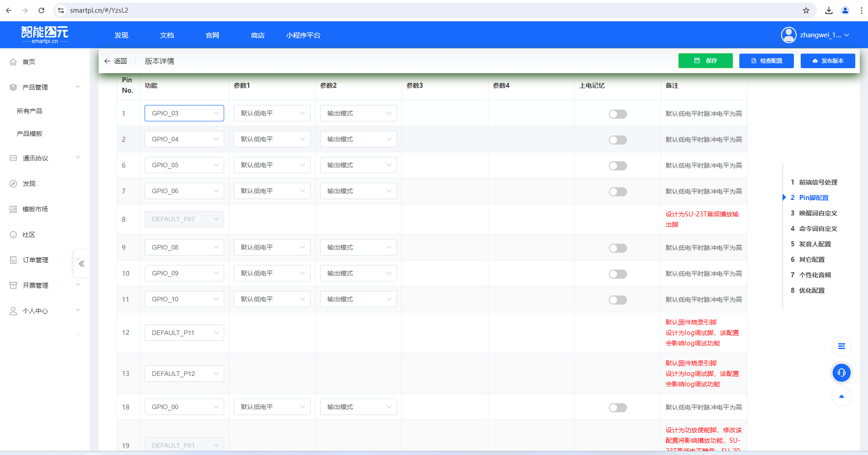Expand the 通讯协议 sidebar menu

pyautogui.click(x=45, y=158)
